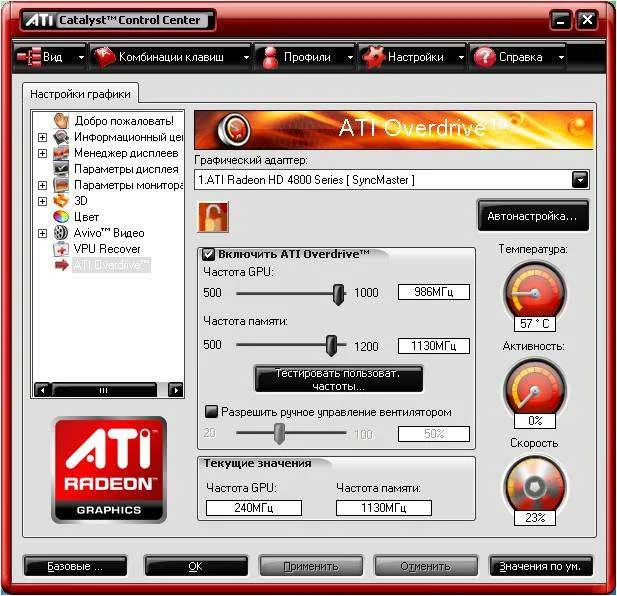The height and width of the screenshot is (596, 617).
Task: Click the Частота GPU slider handle
Action: (338, 294)
